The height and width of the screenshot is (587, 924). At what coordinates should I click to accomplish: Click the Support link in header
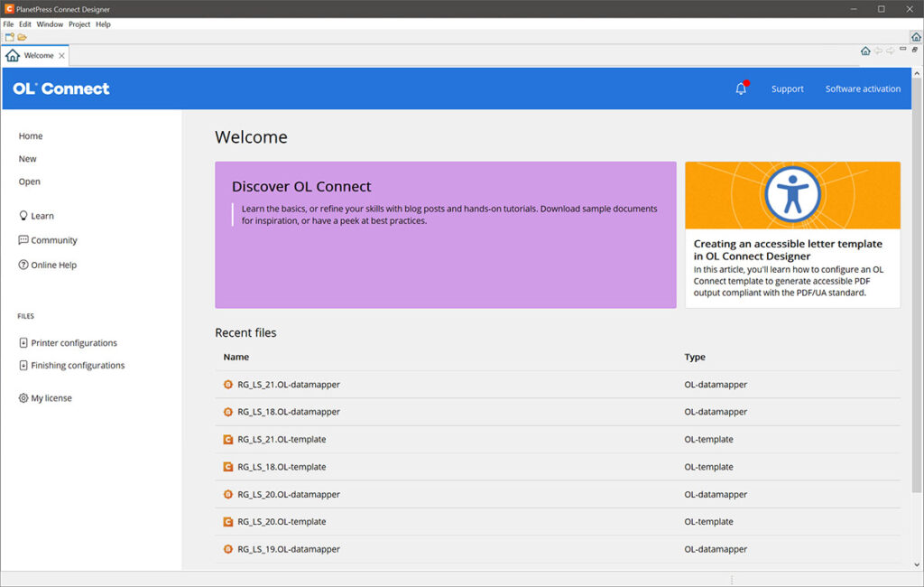(787, 89)
